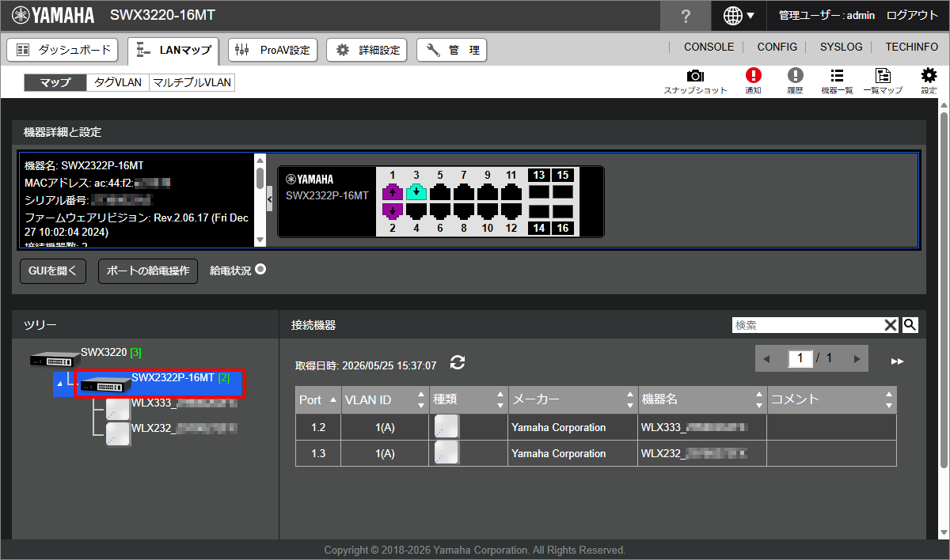Open the 詳細設定 tab

pyautogui.click(x=368, y=50)
